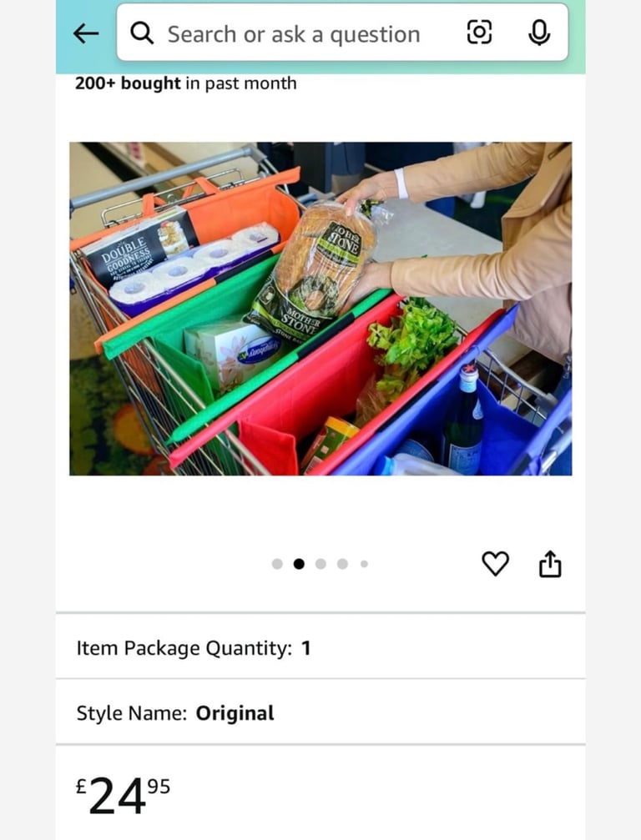Select the fifth small carousel dot
The height and width of the screenshot is (840, 641).
click(364, 564)
